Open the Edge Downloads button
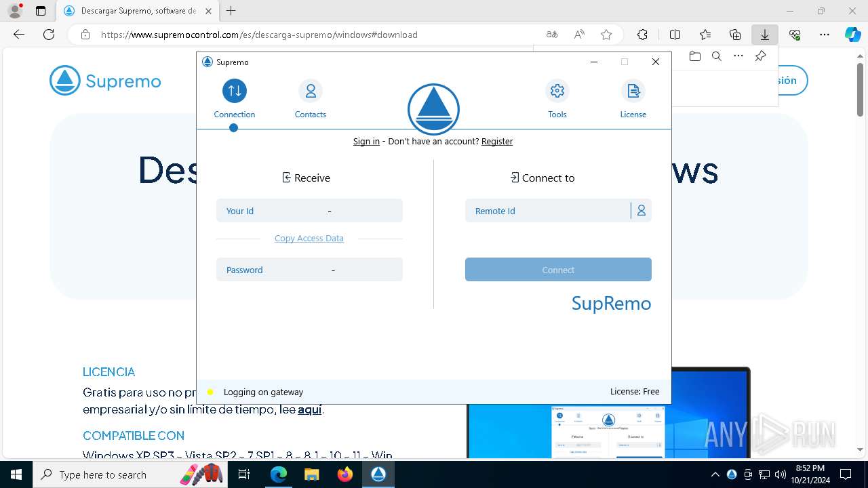This screenshot has height=488, width=868. tap(765, 35)
